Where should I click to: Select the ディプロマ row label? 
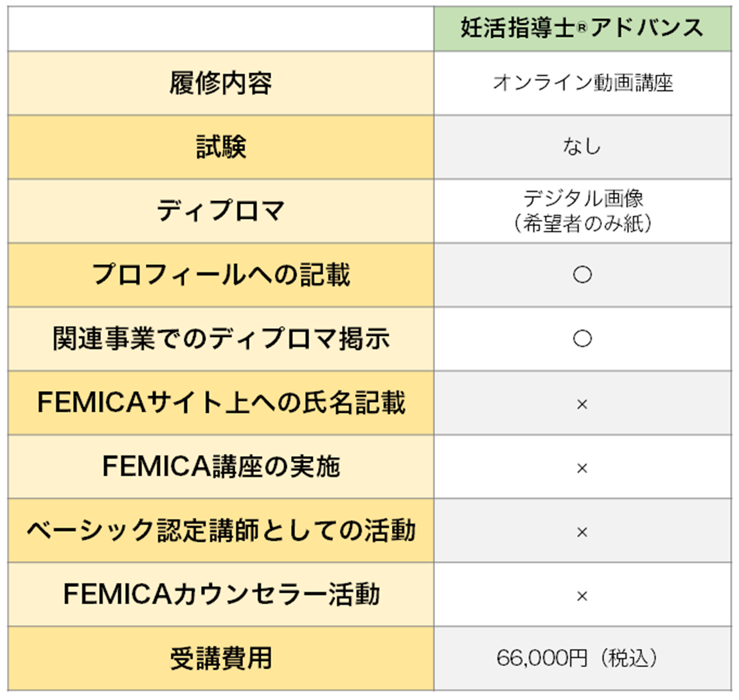(x=220, y=211)
